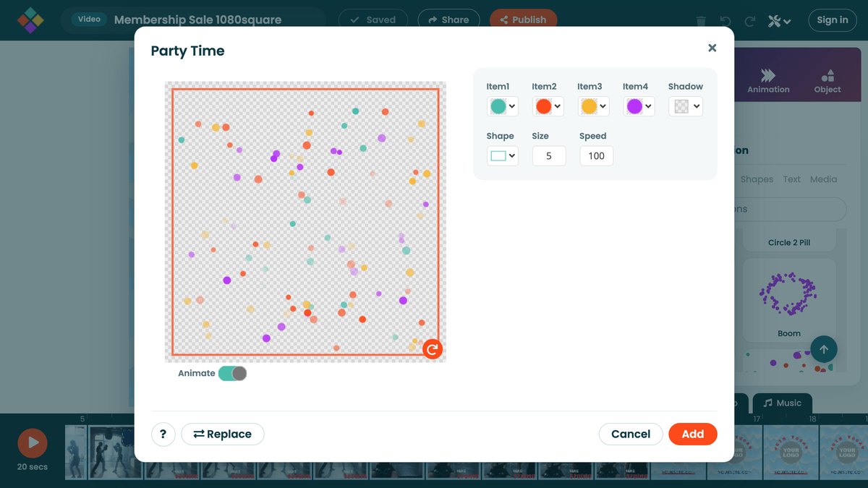The image size is (868, 488).
Task: Expand the Item1 dropdown arrow
Action: pos(513,106)
